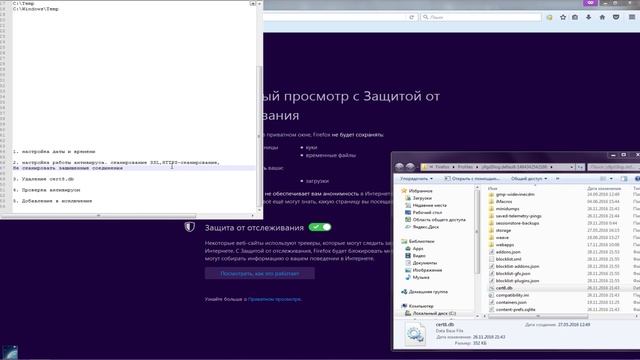Select the 'minidumps' folder
Screen dimensions: 640x360
[x=507, y=209]
